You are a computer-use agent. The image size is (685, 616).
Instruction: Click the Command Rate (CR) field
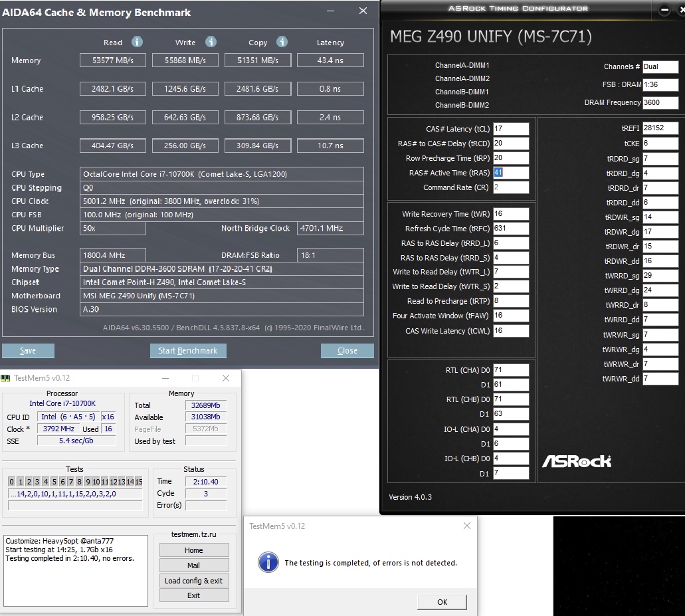(511, 187)
